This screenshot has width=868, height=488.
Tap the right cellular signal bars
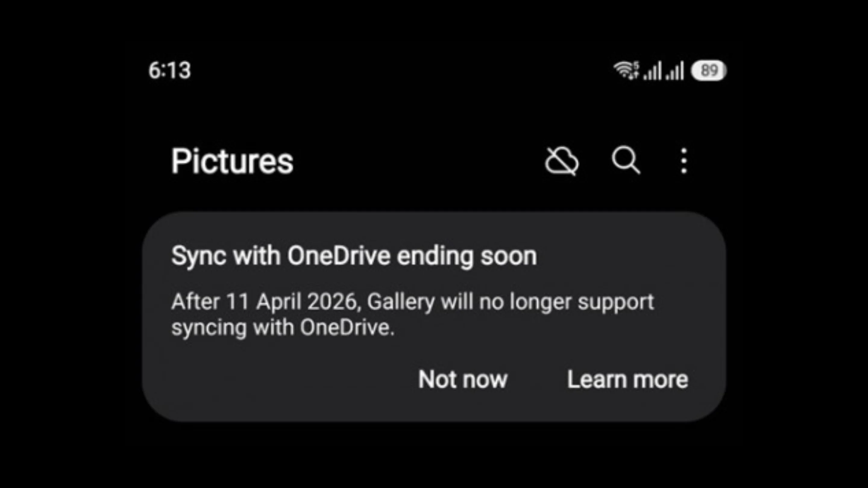point(675,71)
